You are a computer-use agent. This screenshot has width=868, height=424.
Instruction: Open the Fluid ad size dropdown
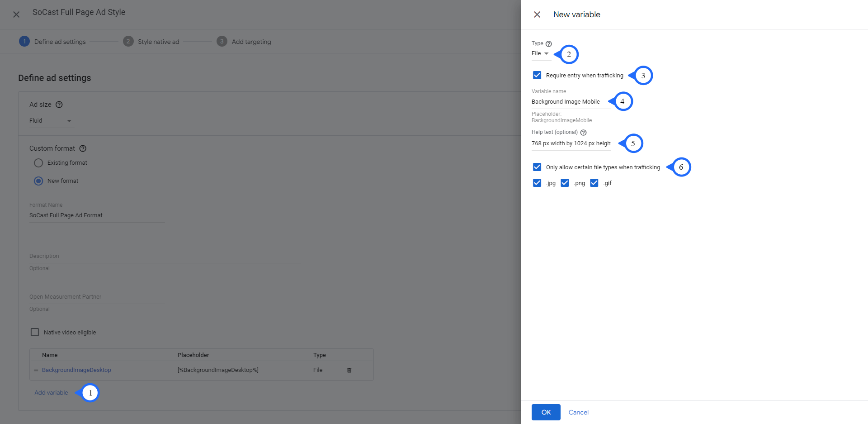51,121
